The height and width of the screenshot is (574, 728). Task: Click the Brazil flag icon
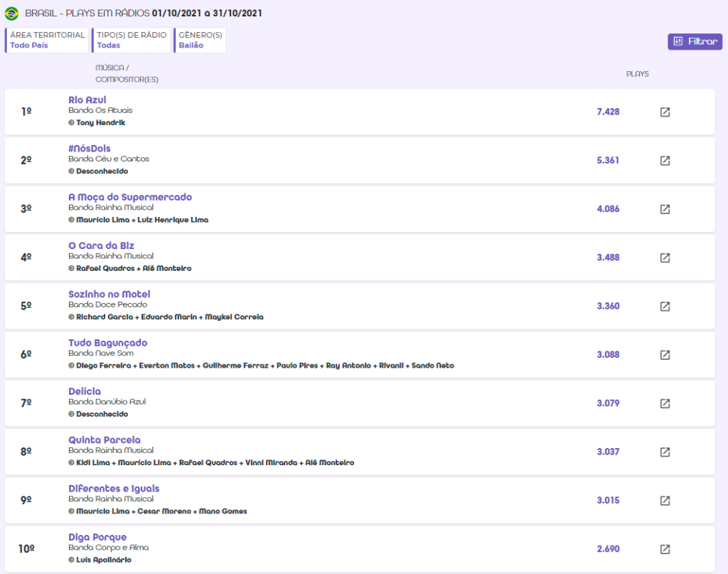[x=12, y=14]
